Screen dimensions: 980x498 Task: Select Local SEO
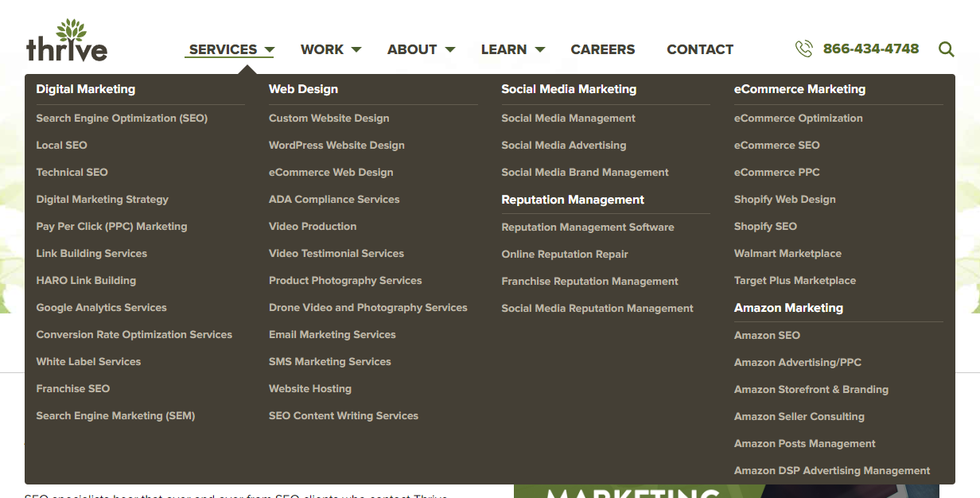tap(61, 146)
